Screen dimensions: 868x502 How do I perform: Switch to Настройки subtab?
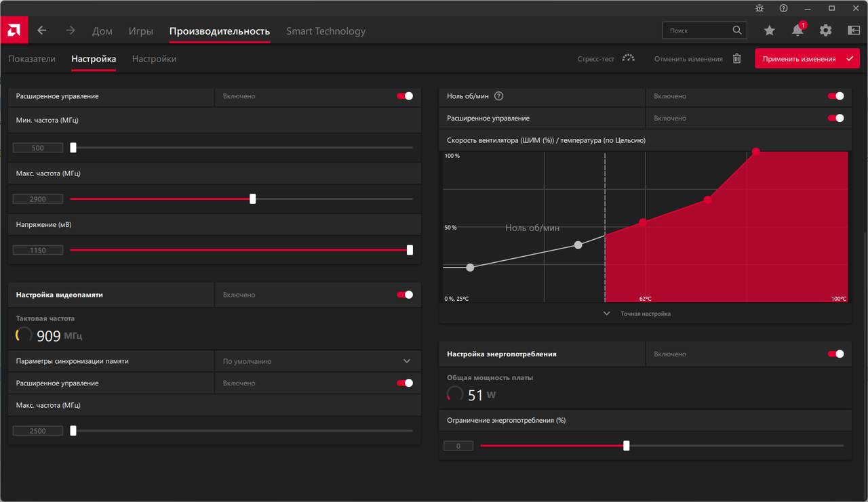pos(154,59)
